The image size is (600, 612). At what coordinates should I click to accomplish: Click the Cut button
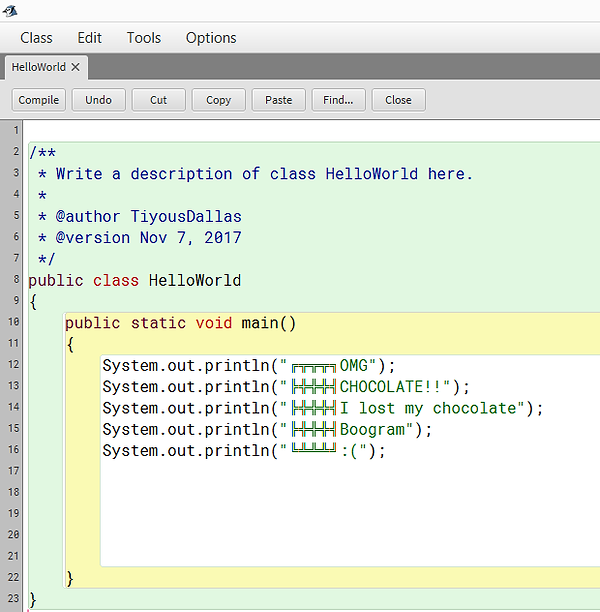pyautogui.click(x=158, y=100)
